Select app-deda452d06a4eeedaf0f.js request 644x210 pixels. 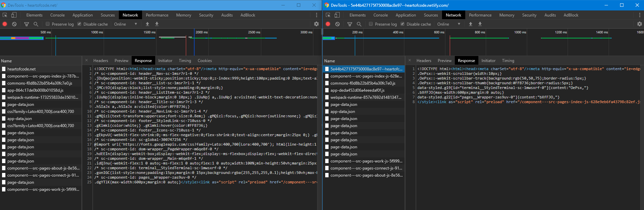click(364, 90)
